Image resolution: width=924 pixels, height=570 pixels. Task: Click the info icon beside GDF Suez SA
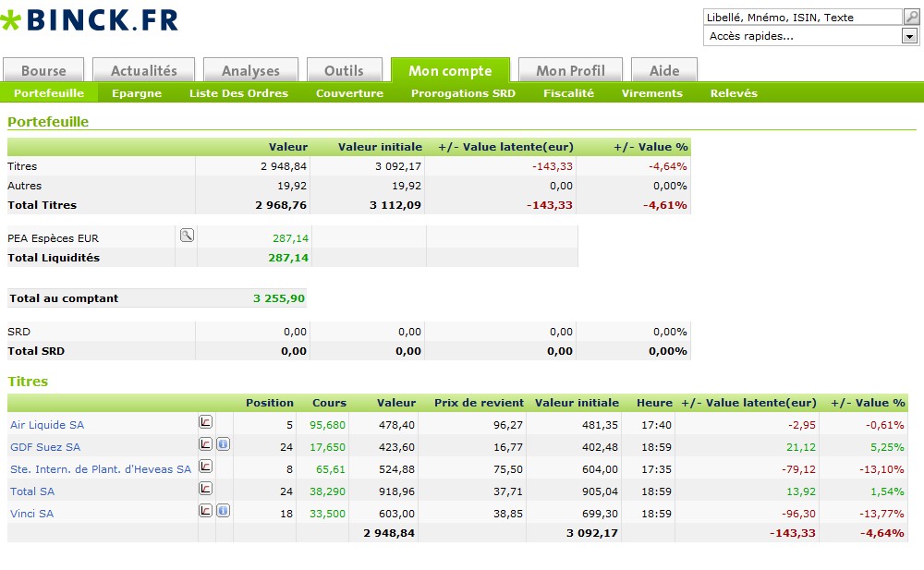(x=224, y=444)
